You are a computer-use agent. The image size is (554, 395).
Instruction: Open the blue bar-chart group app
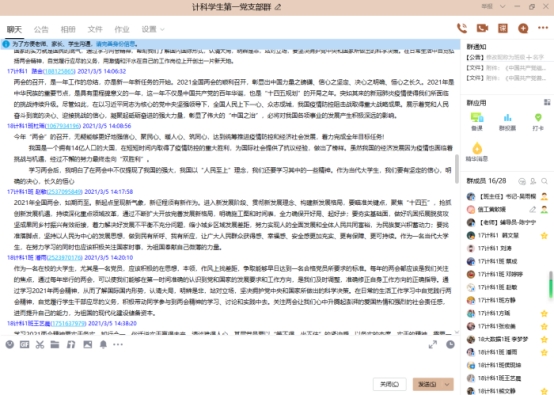point(507,122)
